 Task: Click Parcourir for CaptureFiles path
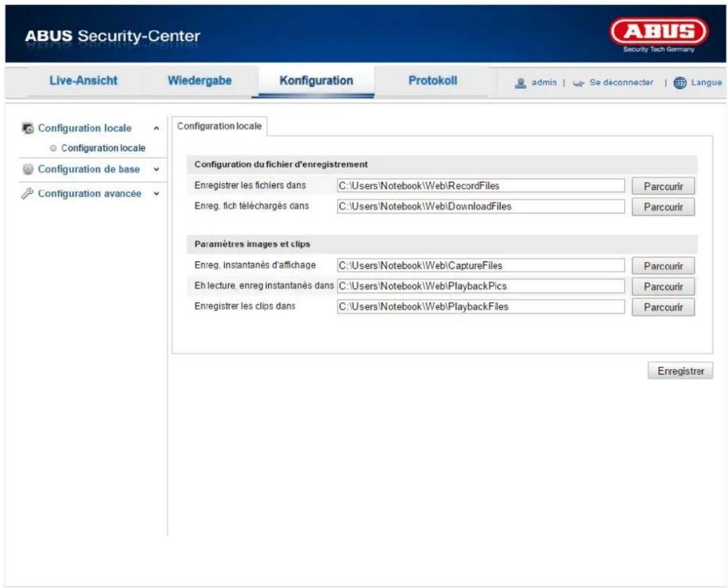663,266
